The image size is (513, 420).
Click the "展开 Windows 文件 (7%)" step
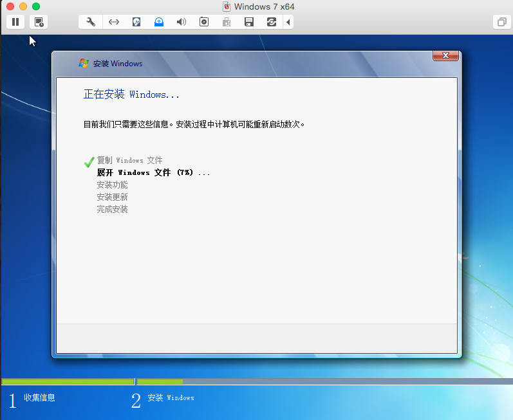tap(153, 172)
